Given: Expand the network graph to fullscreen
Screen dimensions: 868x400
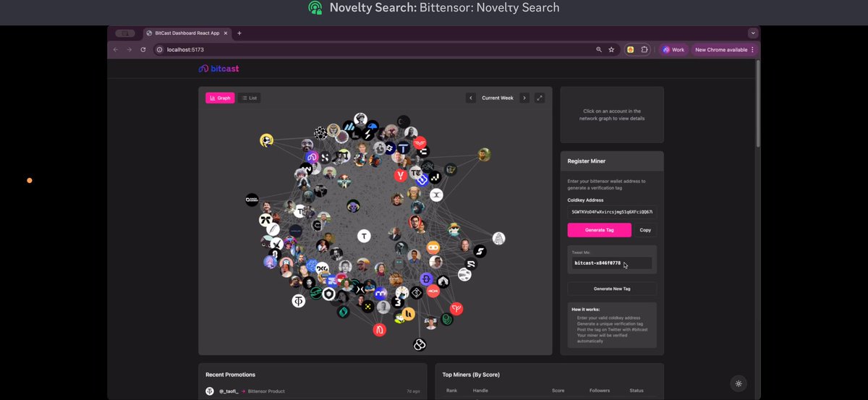Looking at the screenshot, I should coord(540,98).
